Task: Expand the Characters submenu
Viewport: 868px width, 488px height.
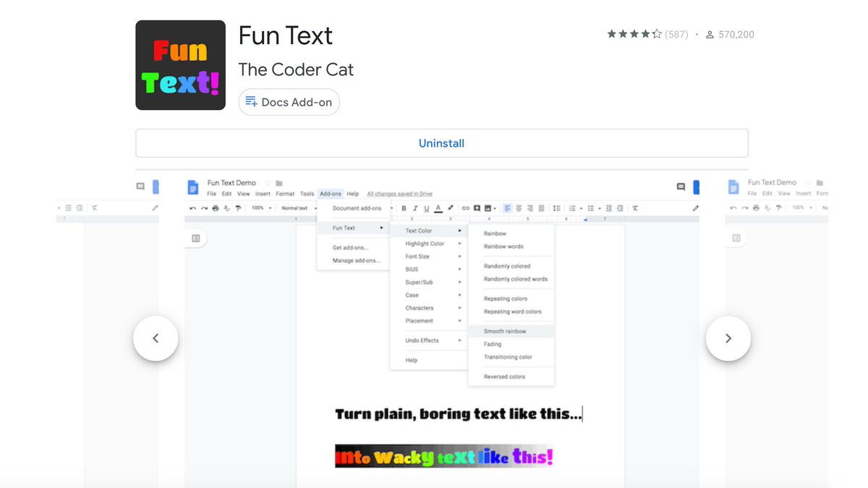Action: pyautogui.click(x=428, y=308)
